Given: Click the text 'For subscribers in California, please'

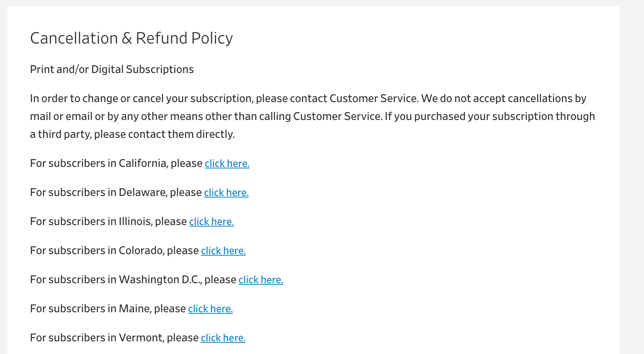Looking at the screenshot, I should [116, 164].
